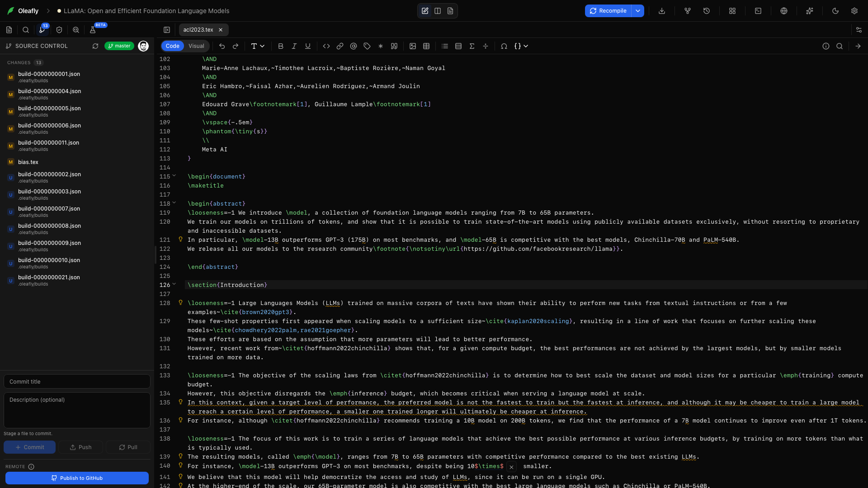
Task: Click the Push button
Action: [x=80, y=447]
